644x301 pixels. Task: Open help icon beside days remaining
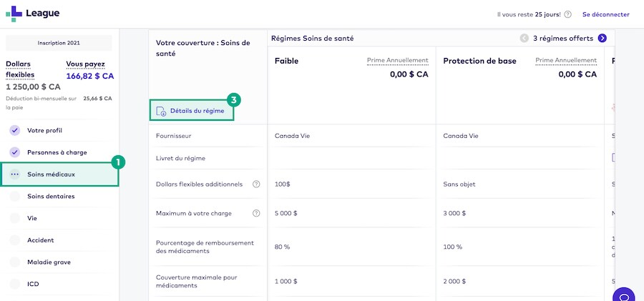pyautogui.click(x=567, y=14)
